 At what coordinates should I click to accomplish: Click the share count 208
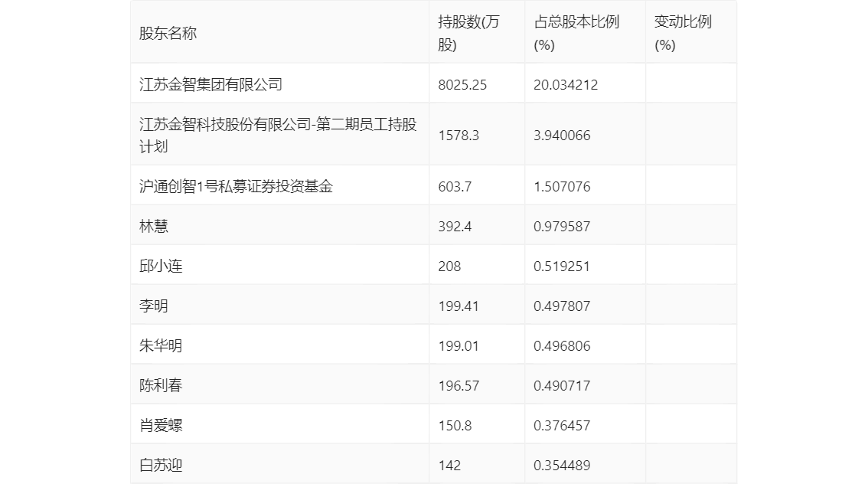tap(449, 267)
